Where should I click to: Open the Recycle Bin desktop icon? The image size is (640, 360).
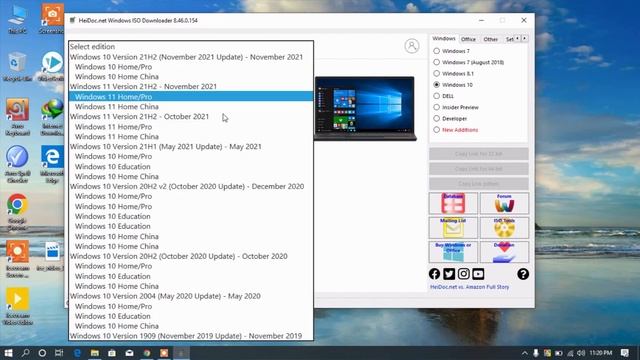pos(17,67)
